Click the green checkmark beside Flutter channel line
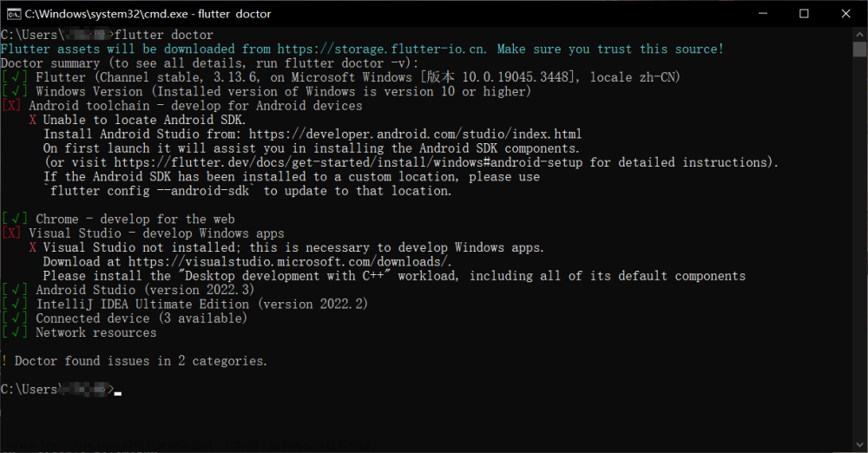The width and height of the screenshot is (868, 453). 15,77
